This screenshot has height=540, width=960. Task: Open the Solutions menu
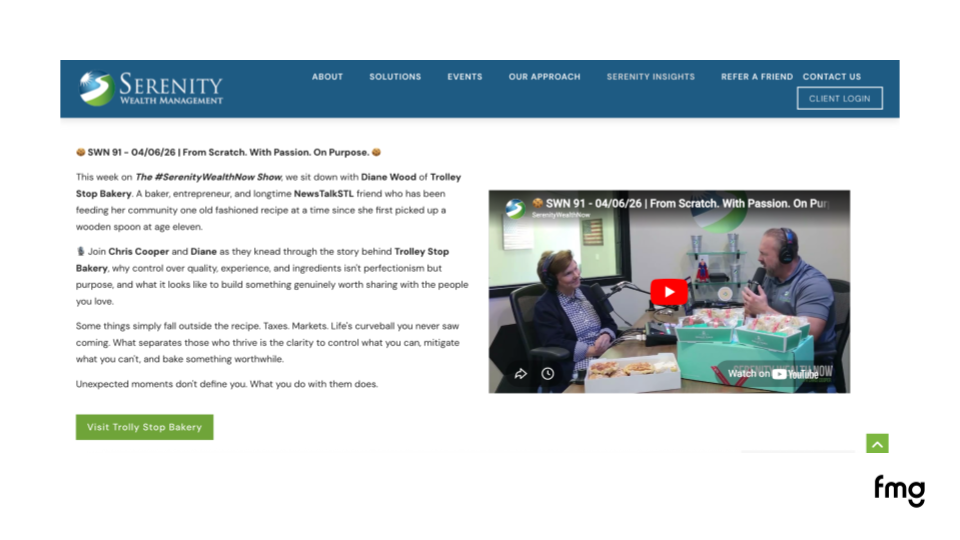point(395,77)
